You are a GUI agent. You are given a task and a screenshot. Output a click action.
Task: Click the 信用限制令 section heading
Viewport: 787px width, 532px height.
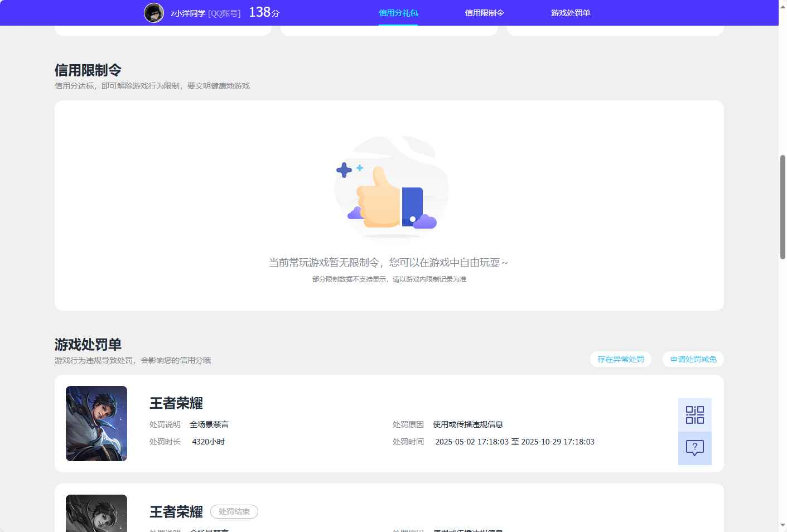pyautogui.click(x=88, y=70)
